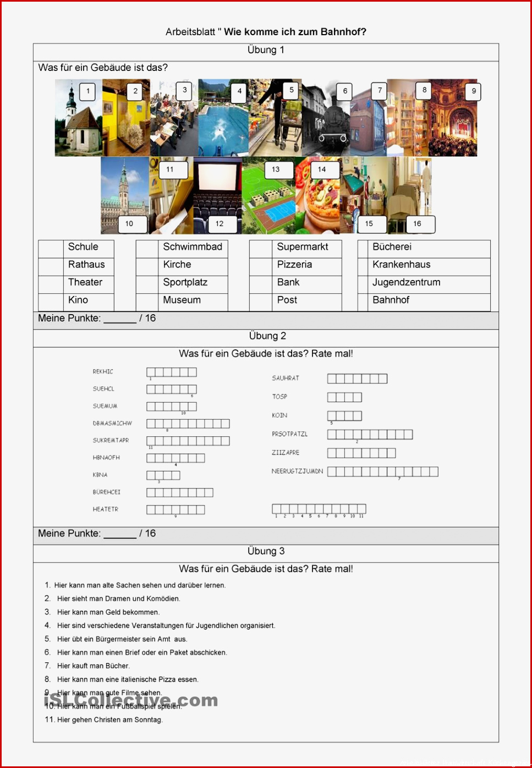Click the Übung 2 heading
The image size is (532, 768).
[x=267, y=336]
